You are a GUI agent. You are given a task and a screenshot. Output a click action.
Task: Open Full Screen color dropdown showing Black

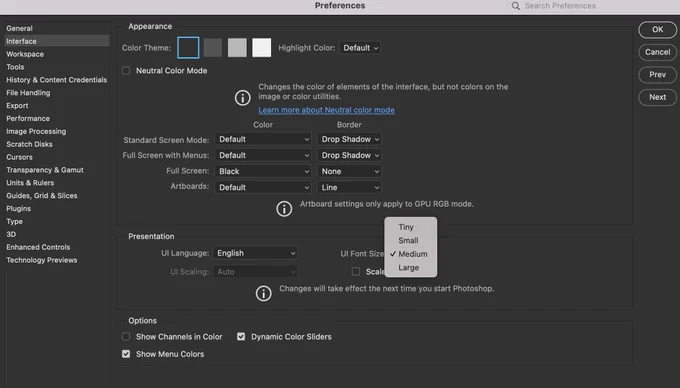point(263,171)
